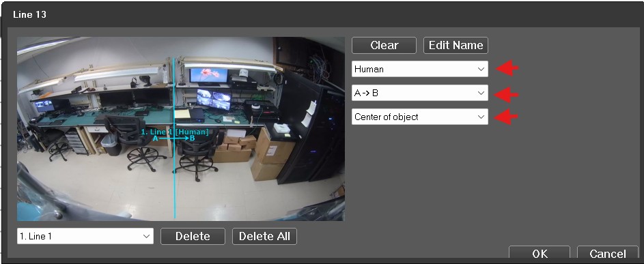Click the 'Line 13' dialog title

29,15
